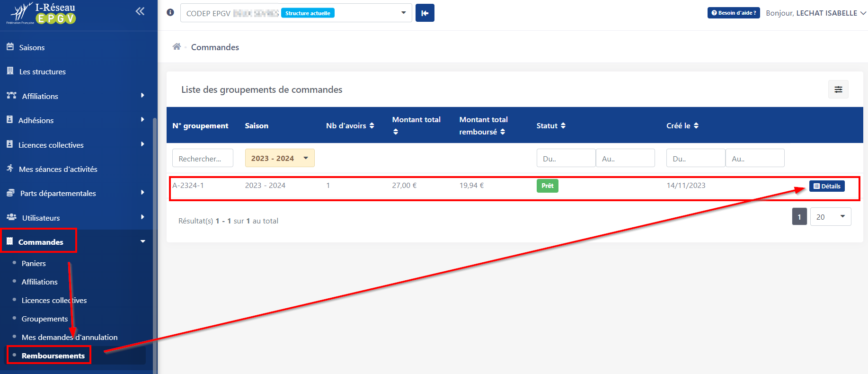Select Groupements submenu item
This screenshot has width=868, height=374.
tap(45, 319)
